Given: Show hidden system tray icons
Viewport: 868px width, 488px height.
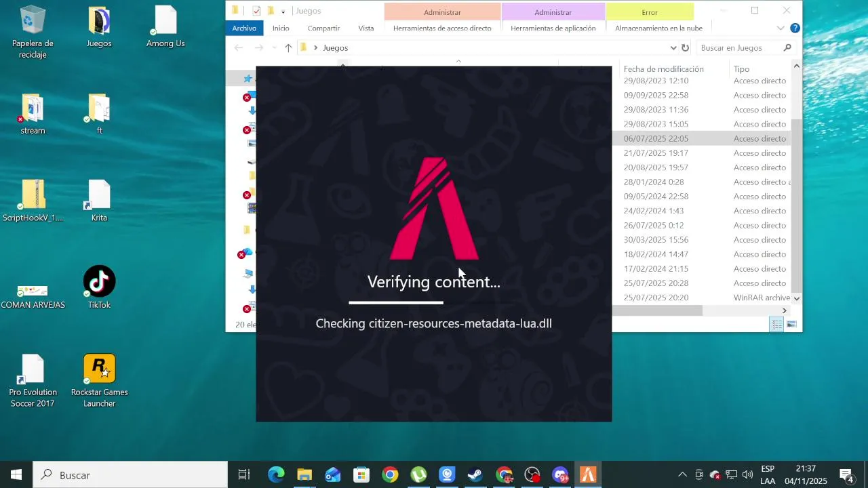Looking at the screenshot, I should 682,475.
